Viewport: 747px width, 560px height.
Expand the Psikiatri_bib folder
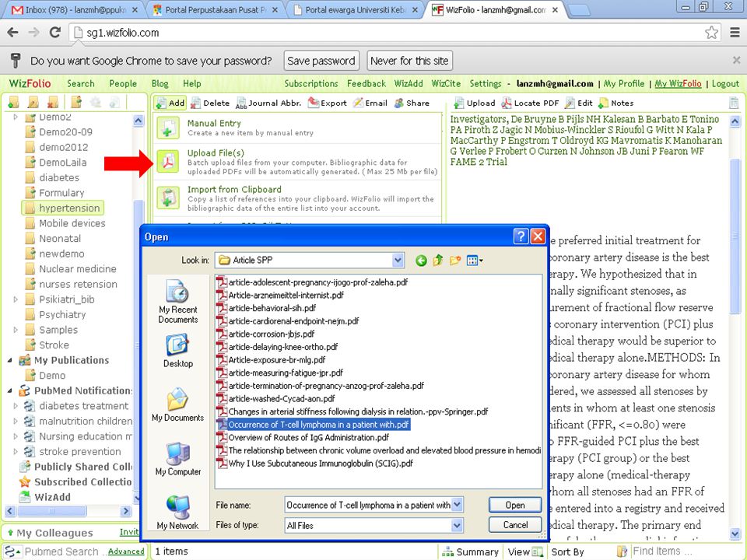coord(16,299)
